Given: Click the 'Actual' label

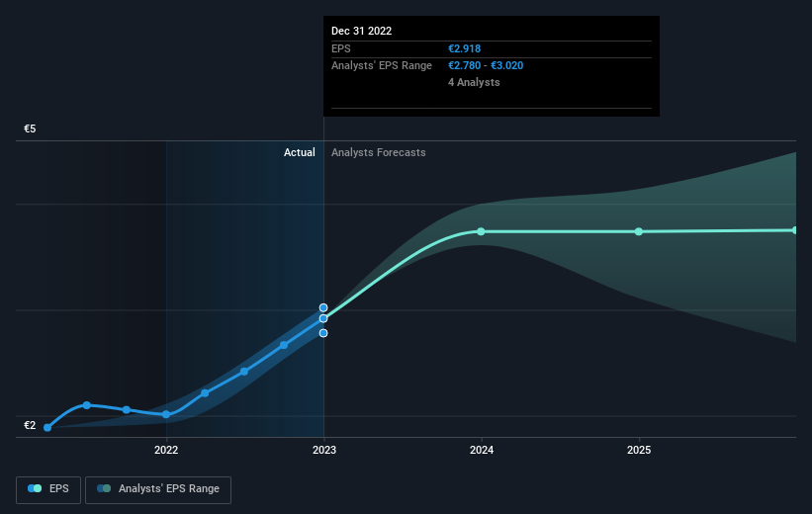Looking at the screenshot, I should pyautogui.click(x=300, y=152).
